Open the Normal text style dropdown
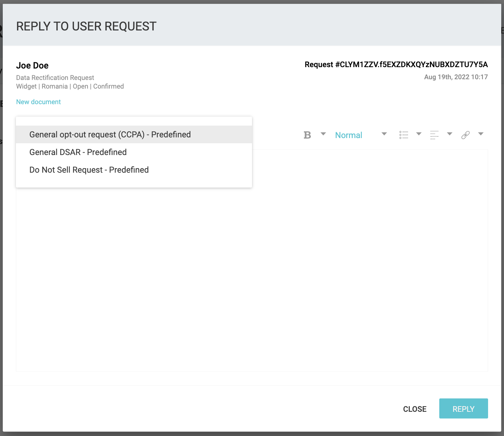 click(x=349, y=135)
